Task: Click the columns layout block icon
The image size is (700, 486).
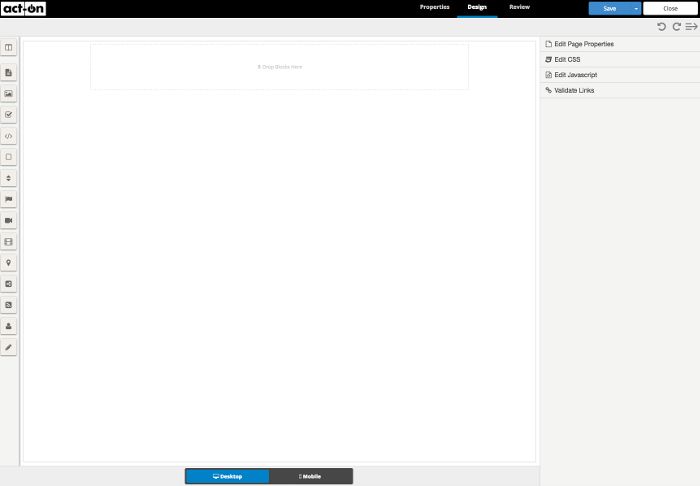Action: [x=8, y=47]
